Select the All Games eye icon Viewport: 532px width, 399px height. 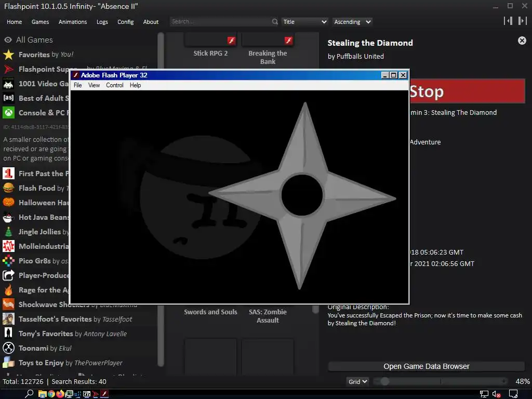(x=8, y=39)
